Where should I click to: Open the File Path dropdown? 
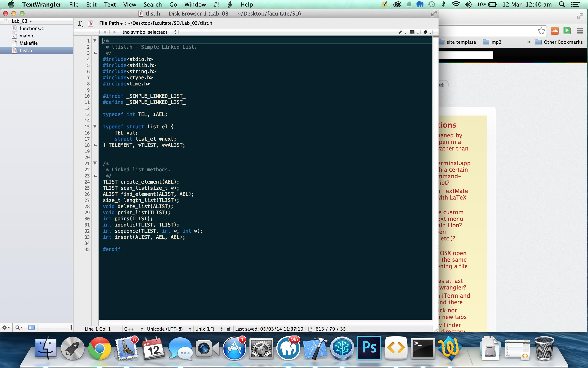point(111,23)
